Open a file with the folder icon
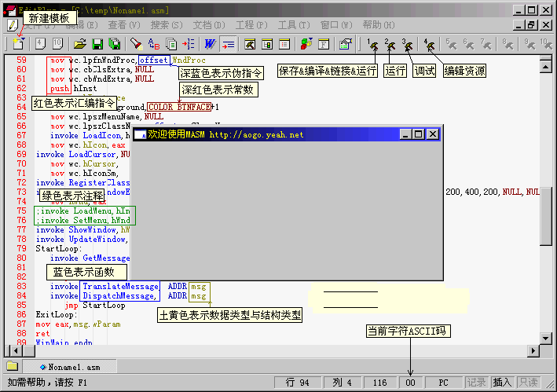Screen dimensions: 557x392 (x=80, y=44)
